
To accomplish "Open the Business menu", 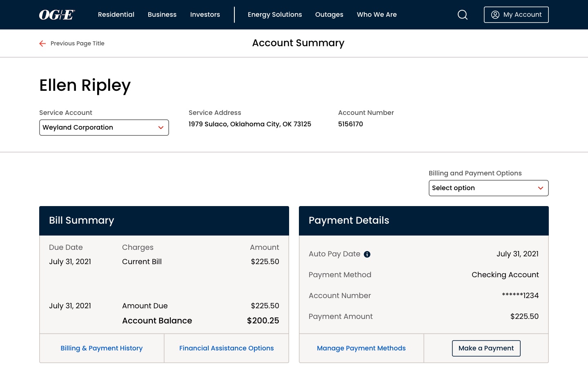I will point(162,15).
